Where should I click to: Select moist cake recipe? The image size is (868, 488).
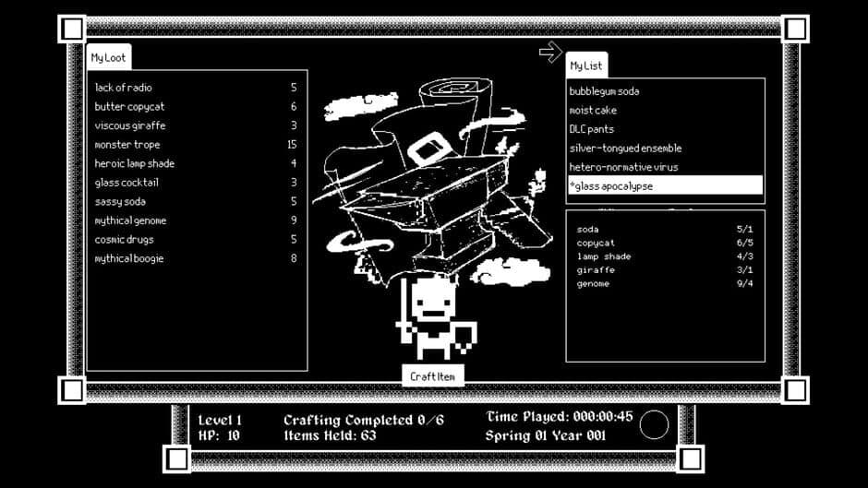(x=666, y=110)
